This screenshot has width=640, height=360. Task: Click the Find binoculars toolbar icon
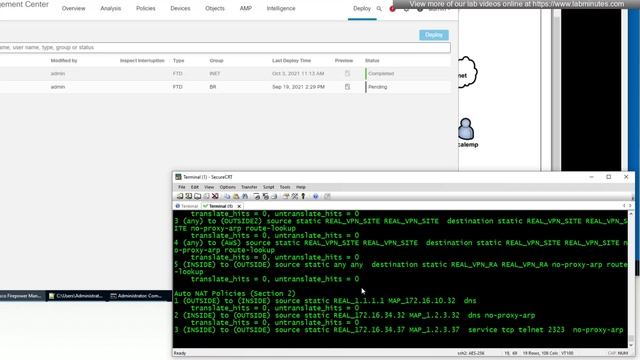[245, 196]
